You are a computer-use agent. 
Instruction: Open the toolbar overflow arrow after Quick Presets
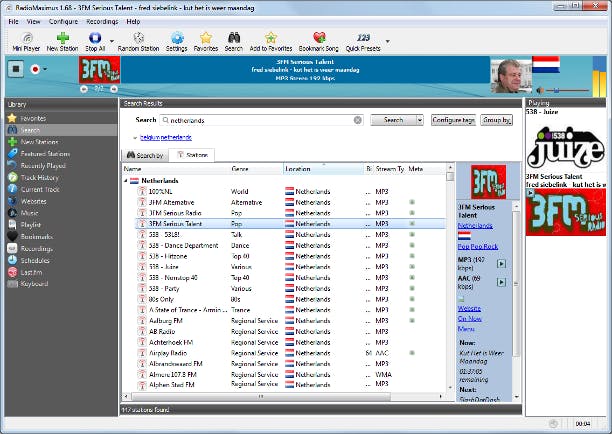coord(388,41)
